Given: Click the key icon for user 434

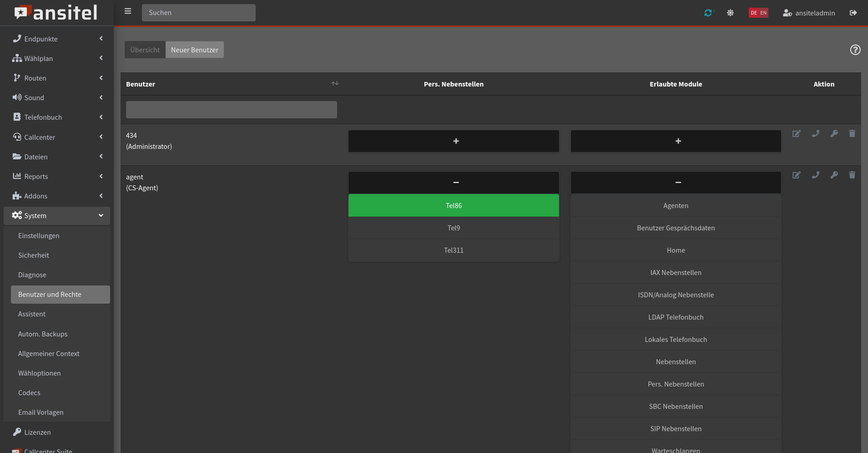Looking at the screenshot, I should click(x=833, y=133).
